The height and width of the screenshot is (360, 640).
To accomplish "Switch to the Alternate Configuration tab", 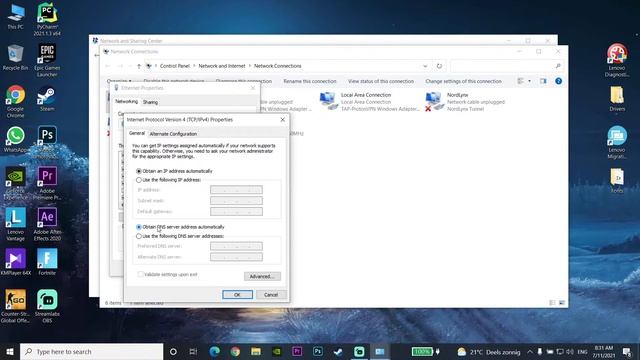I will click(x=173, y=134).
